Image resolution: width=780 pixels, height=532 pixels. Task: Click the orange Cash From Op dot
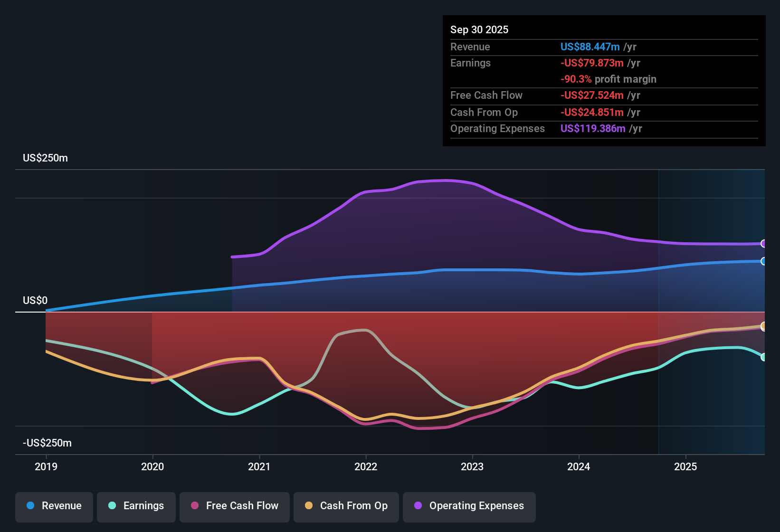coord(309,505)
